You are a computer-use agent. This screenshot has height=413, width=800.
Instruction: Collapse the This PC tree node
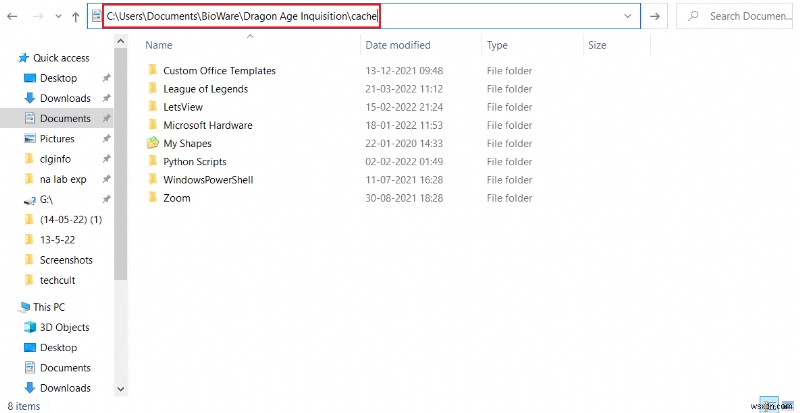8,308
